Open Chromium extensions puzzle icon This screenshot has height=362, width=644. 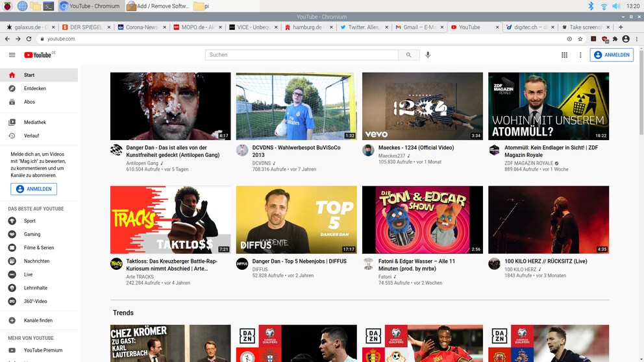coord(615,39)
